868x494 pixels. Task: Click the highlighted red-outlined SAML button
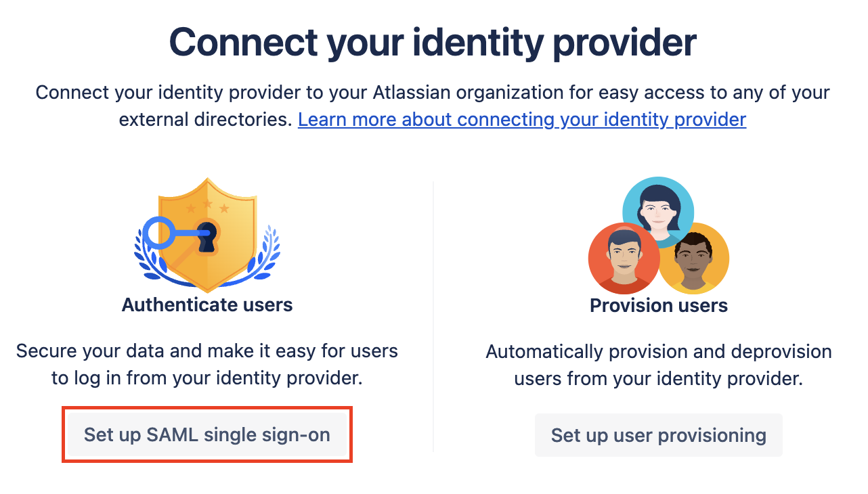(x=207, y=435)
